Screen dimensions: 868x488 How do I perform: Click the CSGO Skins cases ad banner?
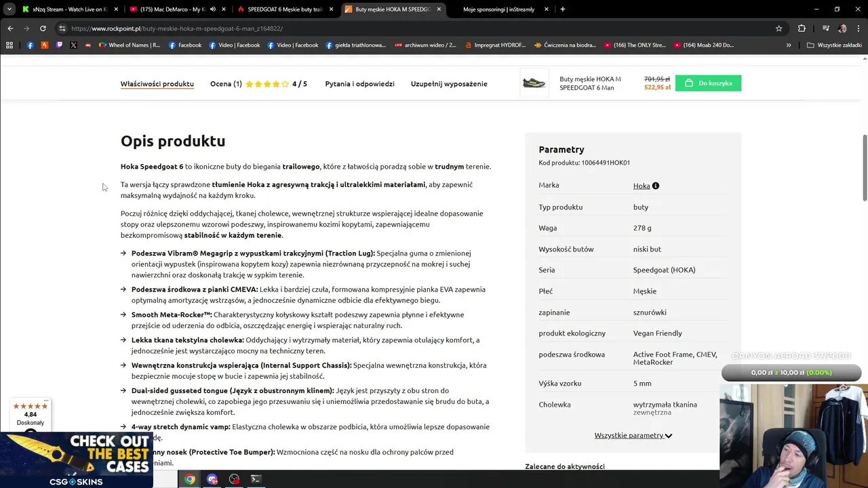(76, 460)
